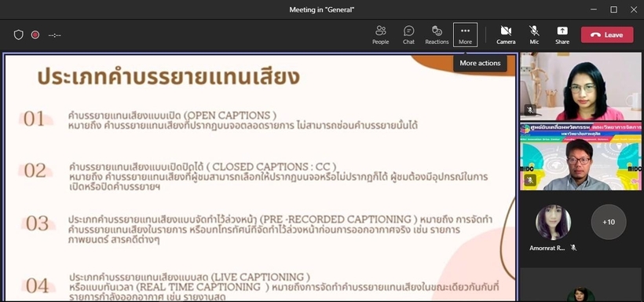Show the +10 additional participants

pyautogui.click(x=609, y=223)
